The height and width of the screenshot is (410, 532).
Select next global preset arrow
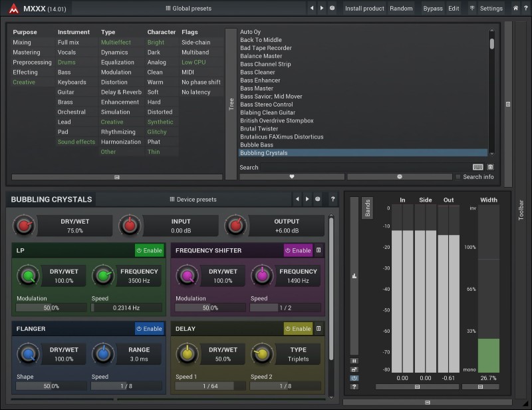point(322,9)
